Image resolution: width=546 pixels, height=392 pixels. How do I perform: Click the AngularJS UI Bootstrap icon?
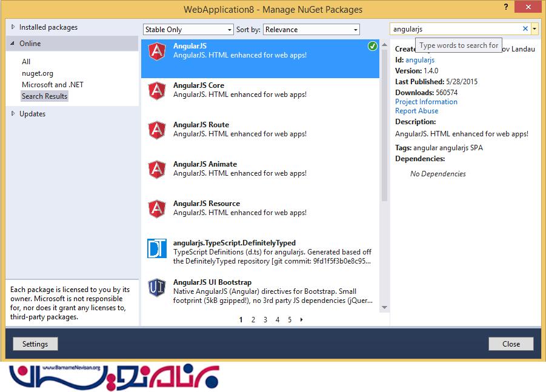(x=157, y=288)
